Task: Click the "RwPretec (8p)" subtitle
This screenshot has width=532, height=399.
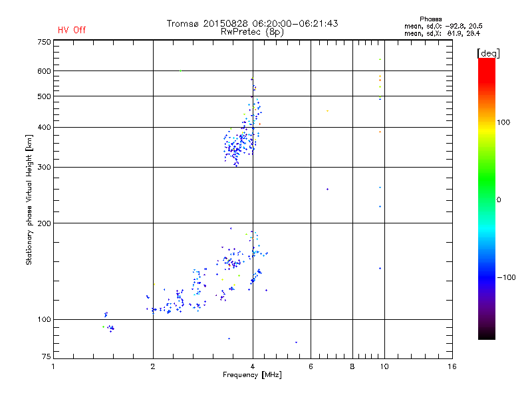Action: [252, 32]
